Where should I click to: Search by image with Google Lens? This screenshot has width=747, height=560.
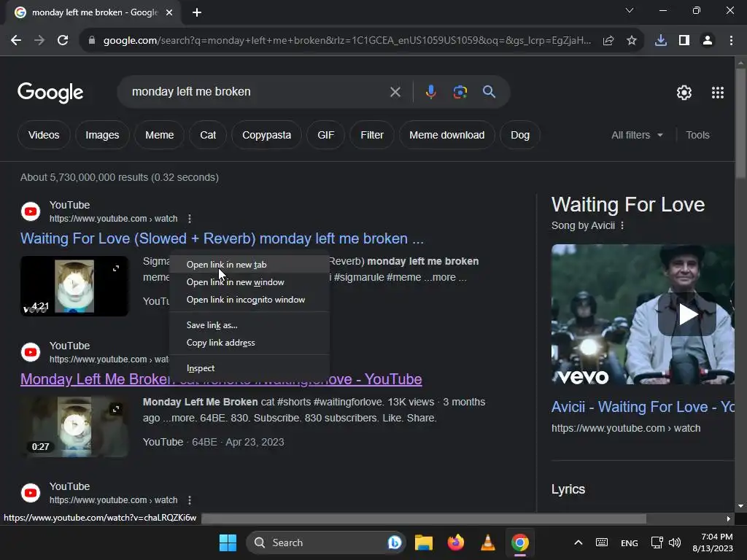[x=460, y=92]
